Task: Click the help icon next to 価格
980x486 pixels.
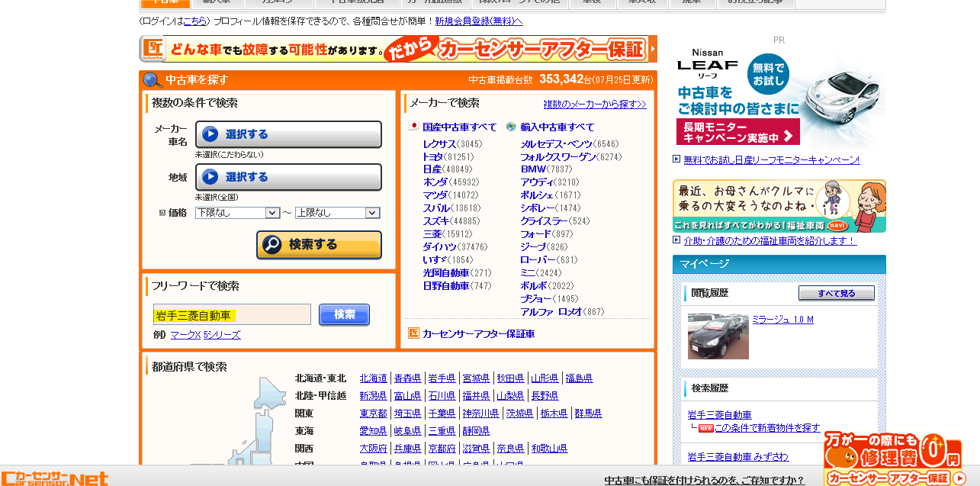Action: tap(162, 213)
